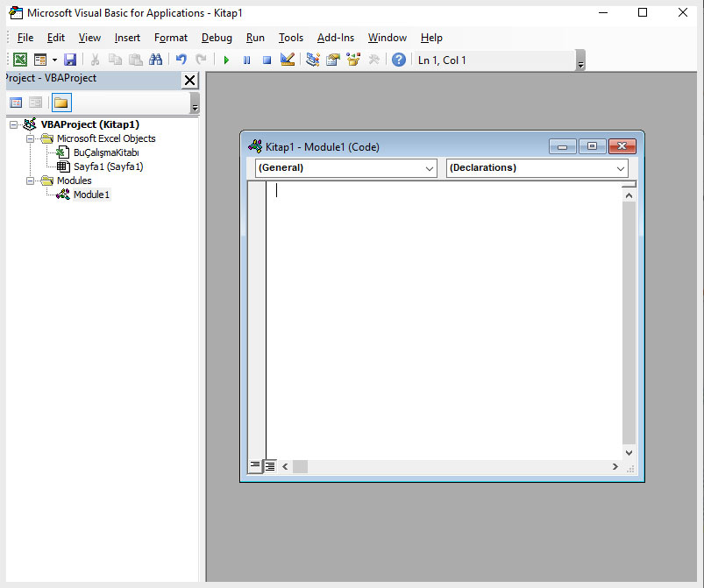The height and width of the screenshot is (588, 704).
Task: Click the code window scroll up arrow
Action: tap(629, 195)
